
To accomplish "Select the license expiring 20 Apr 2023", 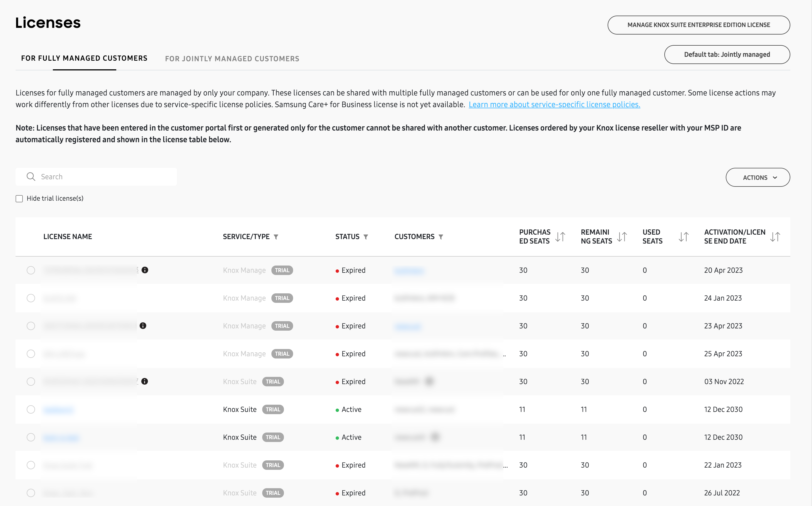I will [x=31, y=271].
